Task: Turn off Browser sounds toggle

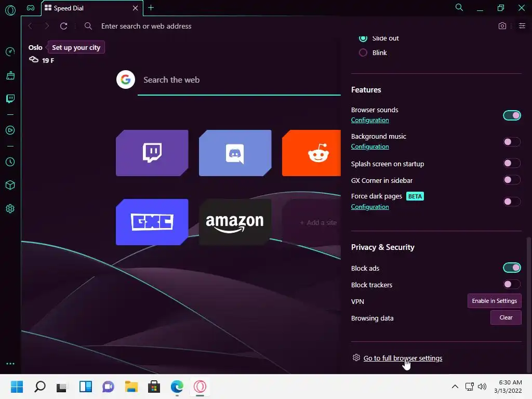Action: click(512, 115)
